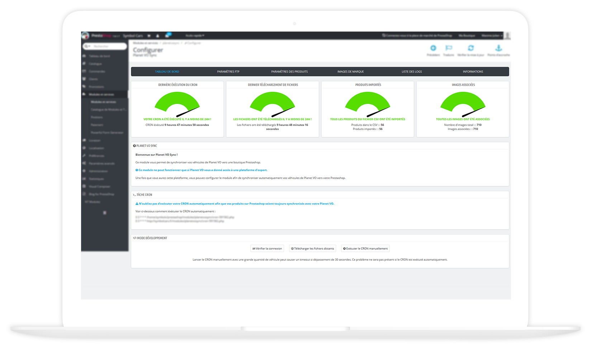Switch to the Liste des logs tab

[412, 72]
